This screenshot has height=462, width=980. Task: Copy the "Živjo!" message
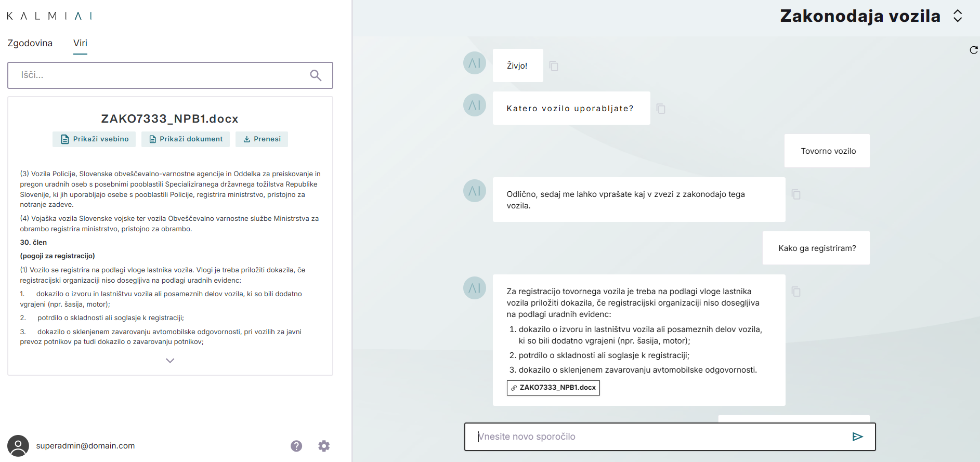(554, 66)
